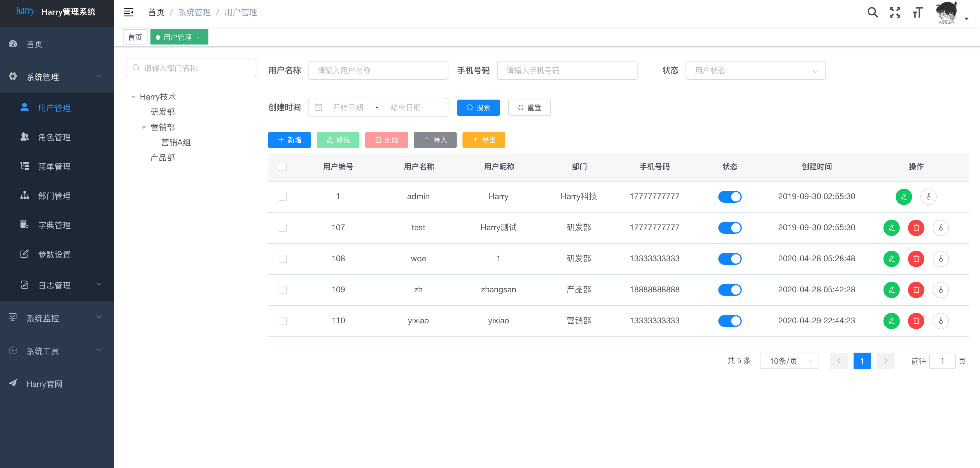Open 角色管理 in the sidebar menu
The image size is (980, 468).
[54, 137]
